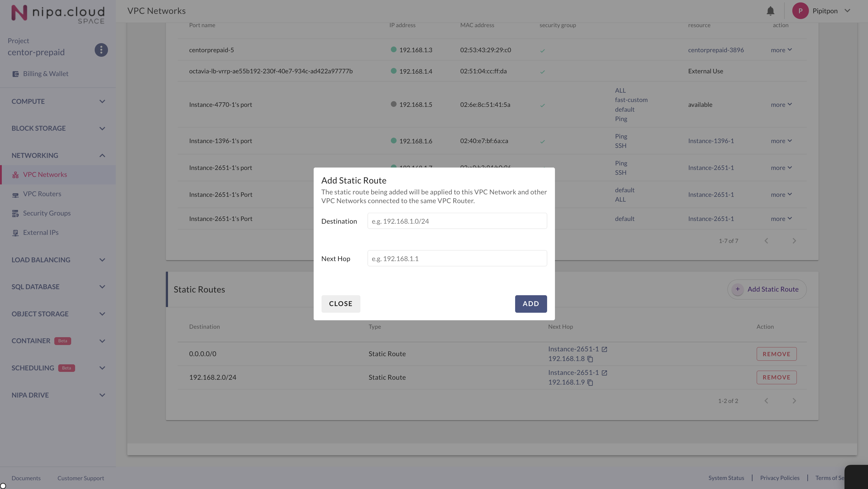The height and width of the screenshot is (489, 868).
Task: Remove the 192.168.2.0/24 static route
Action: [x=776, y=377]
